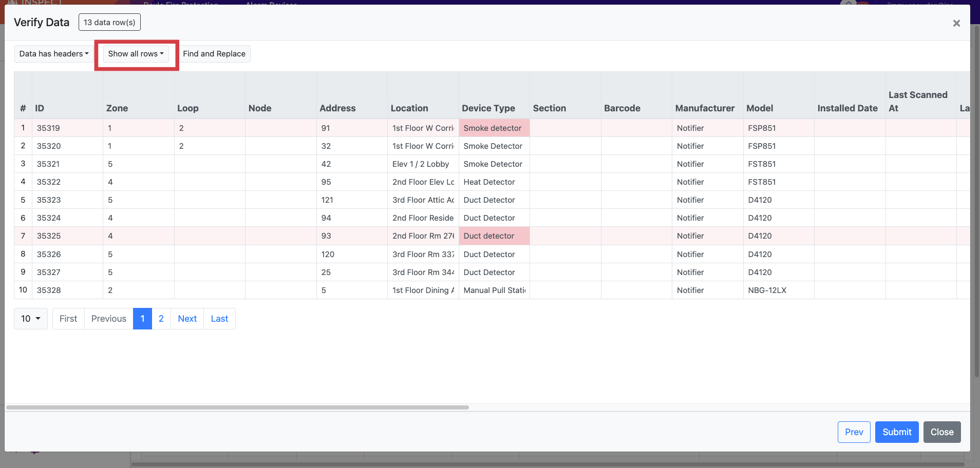Click Heat Detector device type cell
980x468 pixels.
click(494, 182)
